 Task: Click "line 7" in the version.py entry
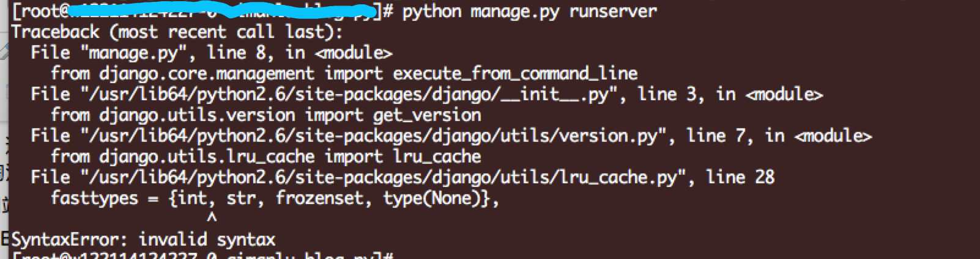pyautogui.click(x=719, y=136)
